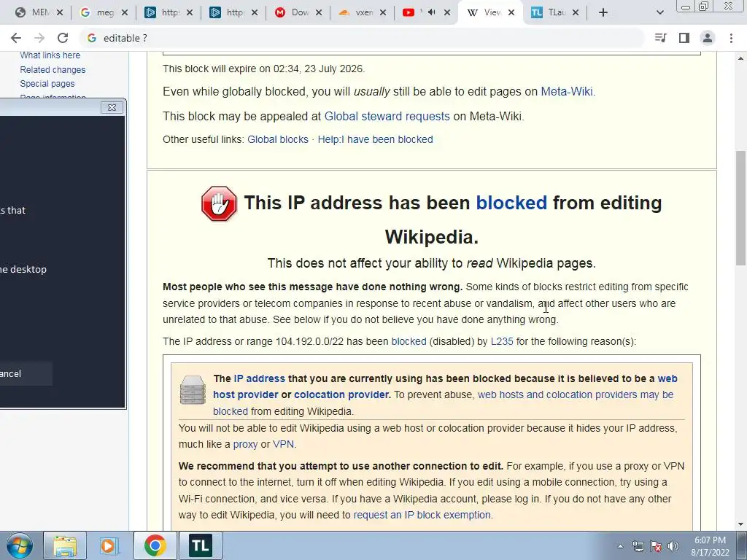
Task: Open the media control icon in toolbar
Action: point(660,38)
